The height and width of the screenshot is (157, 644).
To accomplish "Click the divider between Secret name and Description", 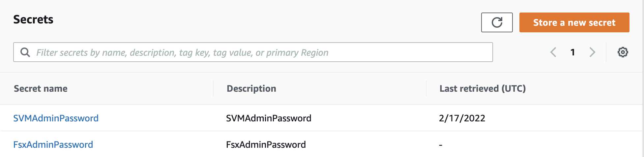I will 213,88.
